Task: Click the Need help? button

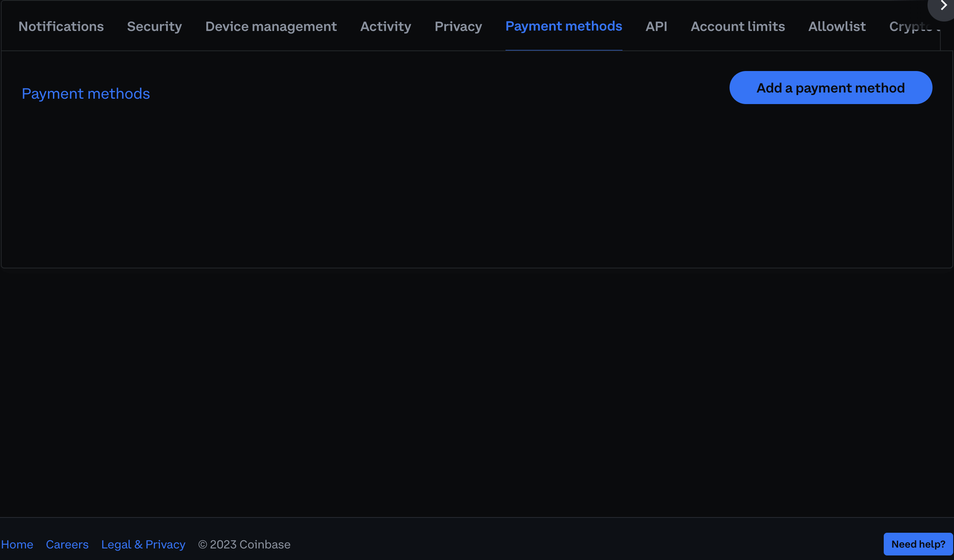Action: pos(918,544)
